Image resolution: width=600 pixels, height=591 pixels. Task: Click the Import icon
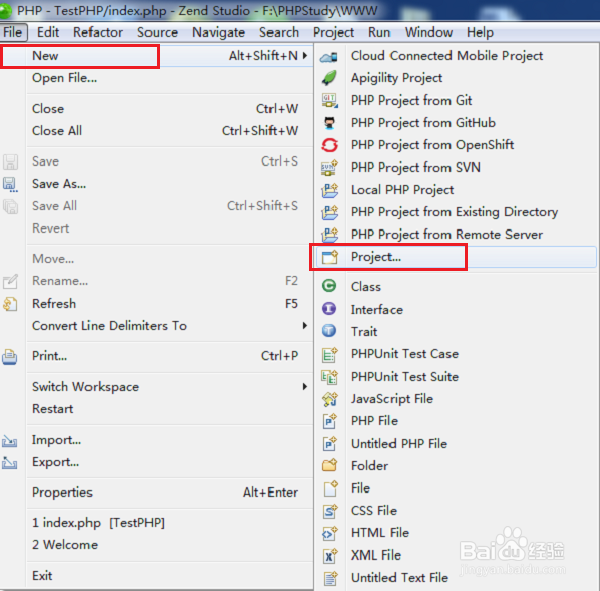[10, 441]
